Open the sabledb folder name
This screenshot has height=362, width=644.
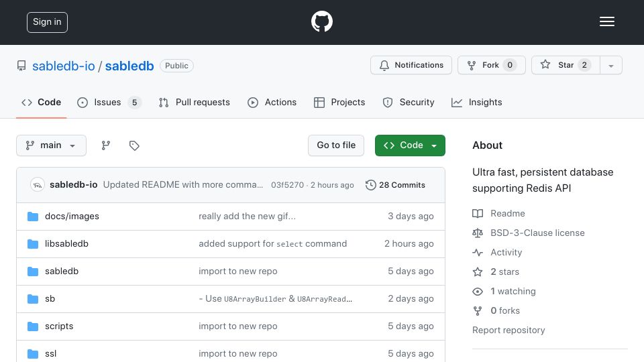[x=62, y=271]
